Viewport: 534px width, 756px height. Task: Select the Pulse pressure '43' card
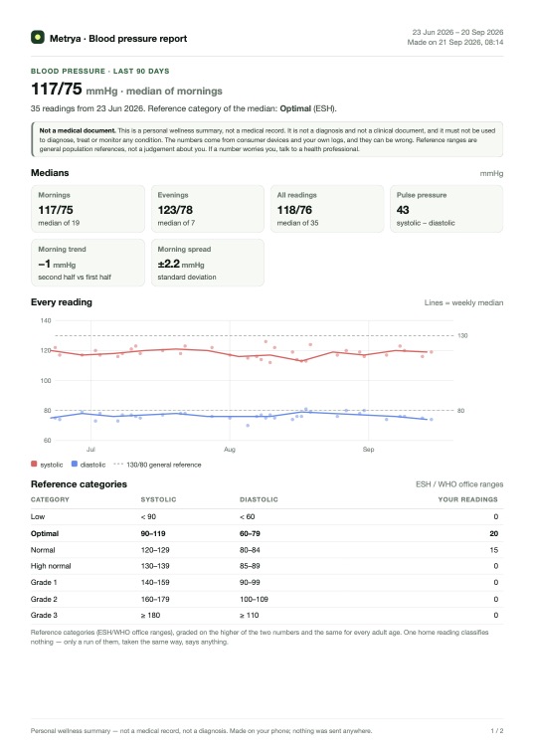[446, 209]
